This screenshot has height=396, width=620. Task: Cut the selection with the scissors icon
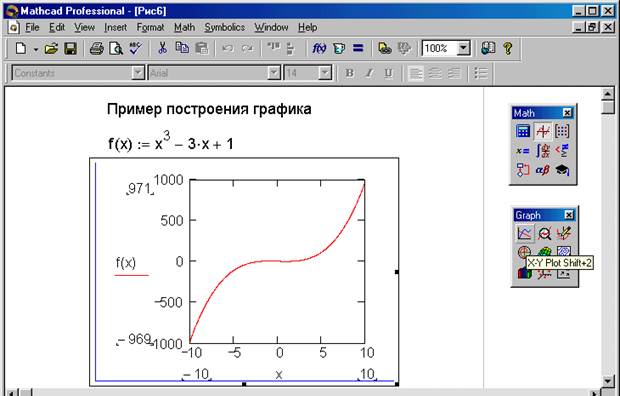click(162, 49)
